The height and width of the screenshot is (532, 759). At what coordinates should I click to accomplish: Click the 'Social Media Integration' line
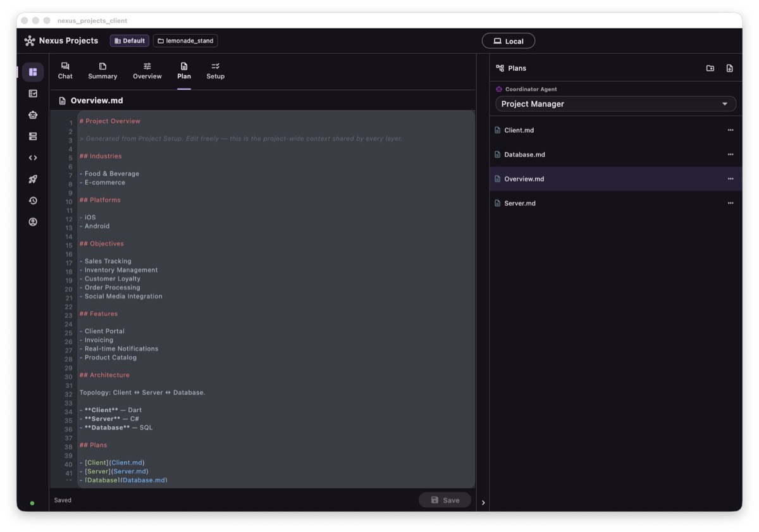[121, 296]
